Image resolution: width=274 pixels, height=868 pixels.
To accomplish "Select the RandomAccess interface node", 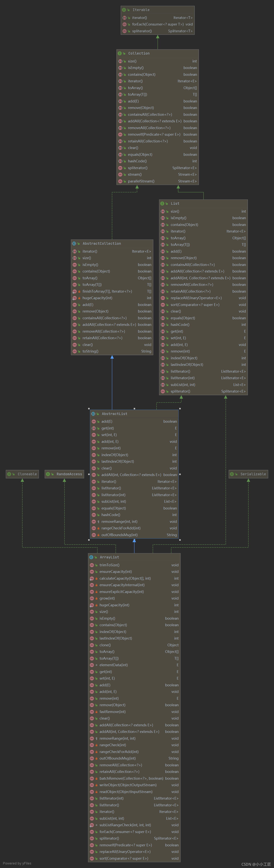I will point(64,474).
